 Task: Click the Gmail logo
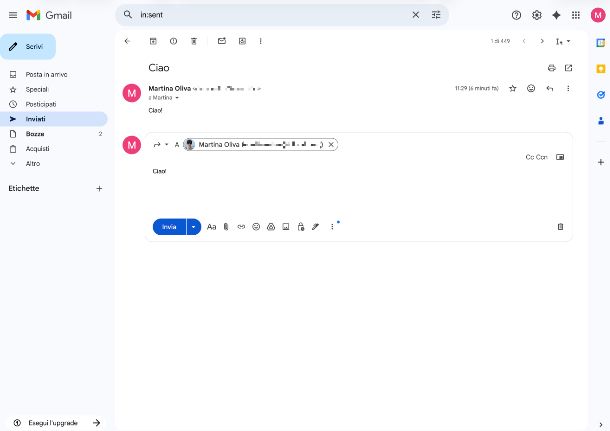click(49, 15)
